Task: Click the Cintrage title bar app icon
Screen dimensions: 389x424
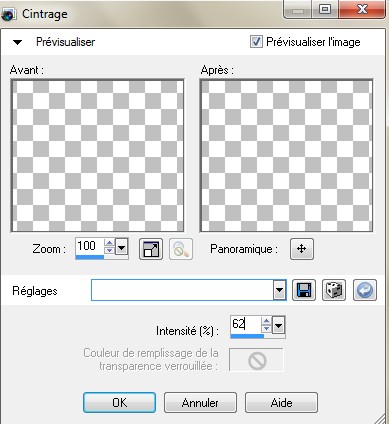Action: click(8, 15)
